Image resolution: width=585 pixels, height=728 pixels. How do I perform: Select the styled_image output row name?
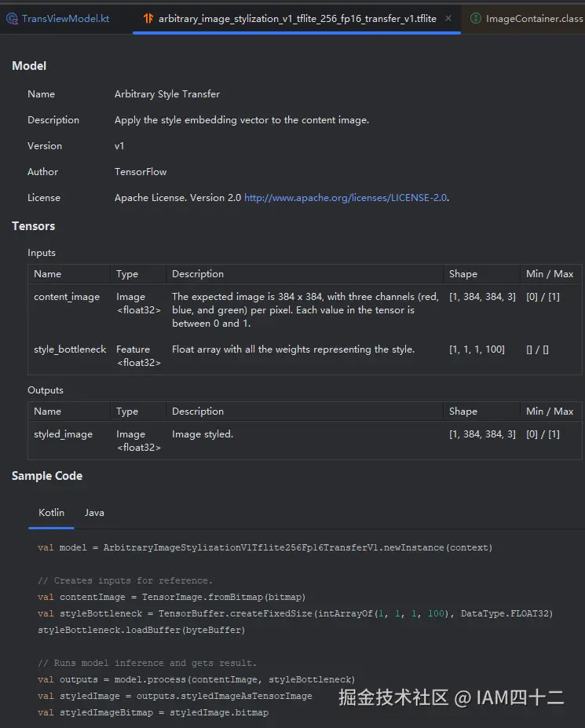coord(63,434)
